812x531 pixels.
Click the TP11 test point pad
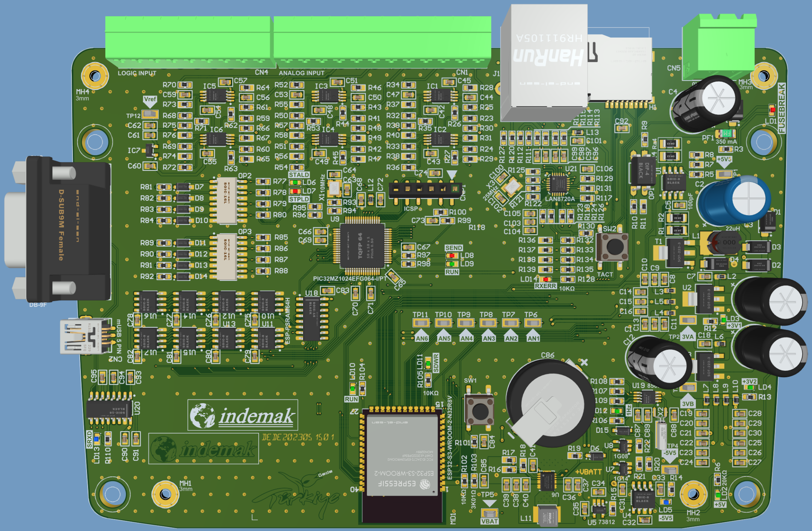click(421, 323)
